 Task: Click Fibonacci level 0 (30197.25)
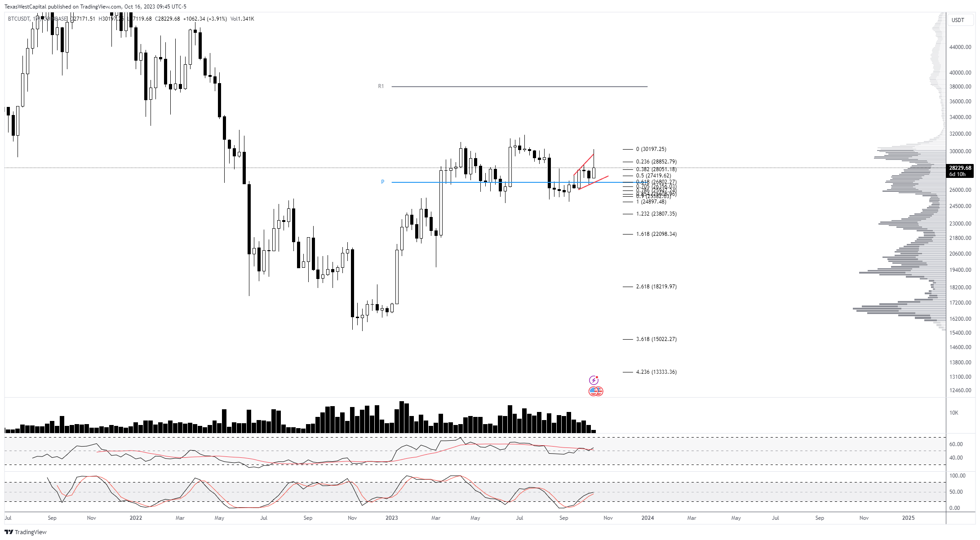[651, 149]
